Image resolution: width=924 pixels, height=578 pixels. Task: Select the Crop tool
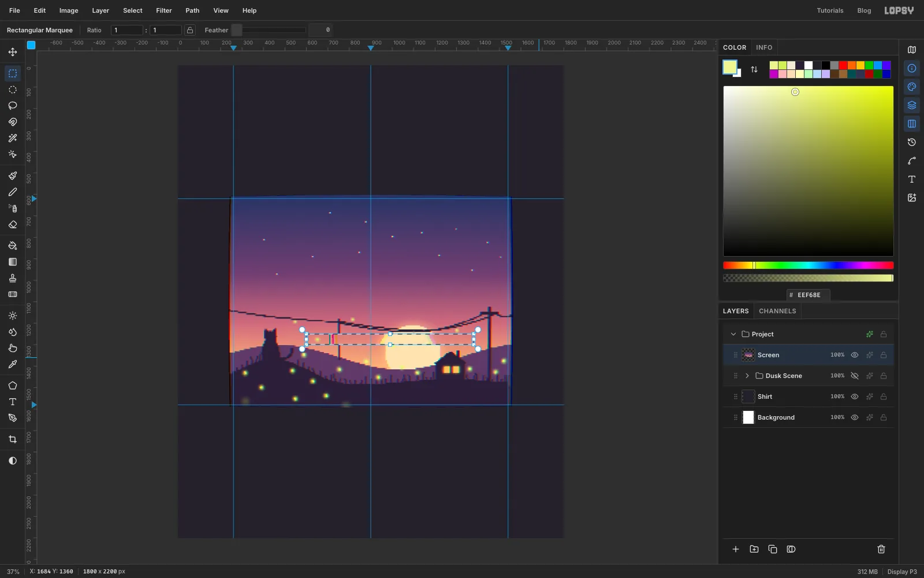[13, 439]
